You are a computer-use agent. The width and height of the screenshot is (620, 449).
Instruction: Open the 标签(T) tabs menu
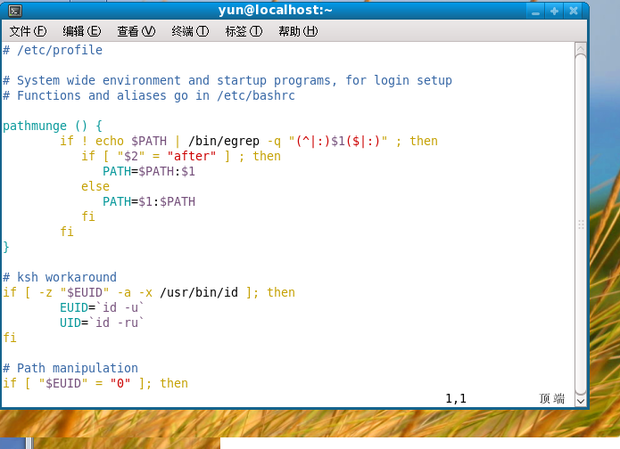[x=244, y=31]
